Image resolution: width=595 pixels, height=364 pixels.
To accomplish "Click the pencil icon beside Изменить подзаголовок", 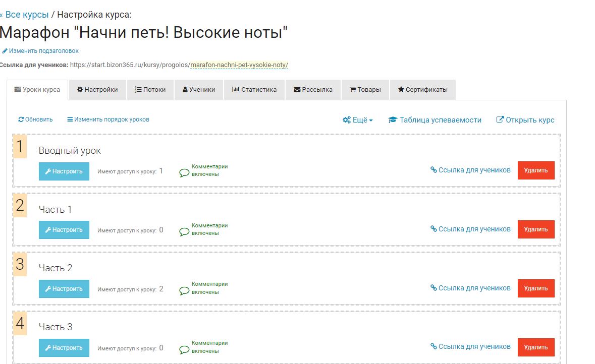I will point(5,51).
